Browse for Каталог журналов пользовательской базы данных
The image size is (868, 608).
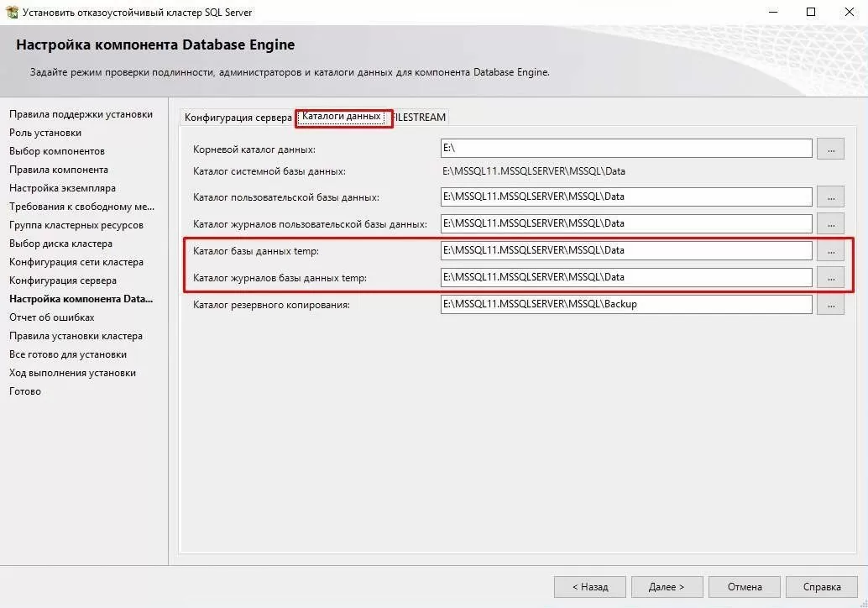(830, 223)
